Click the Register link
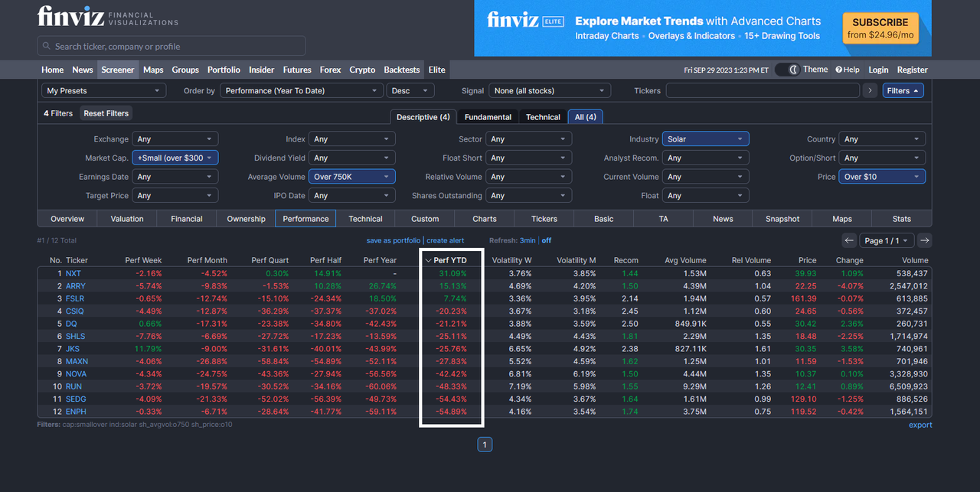Viewport: 980px width, 492px height. tap(912, 70)
